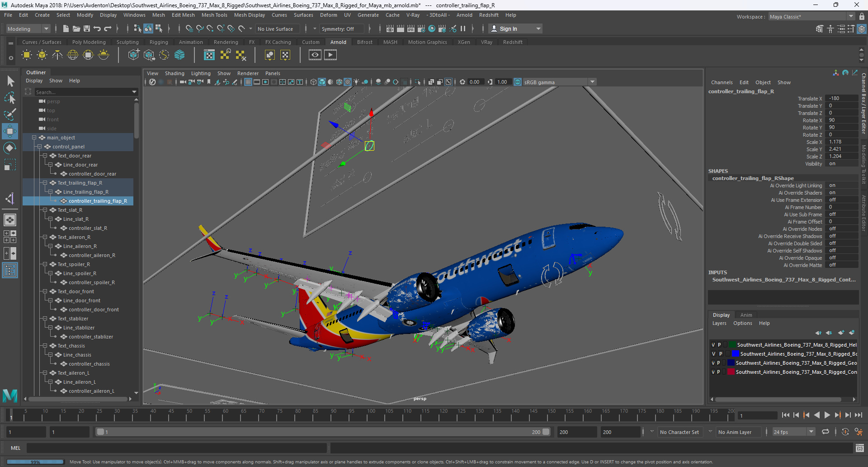Collapse the main_object tree node

[34, 138]
